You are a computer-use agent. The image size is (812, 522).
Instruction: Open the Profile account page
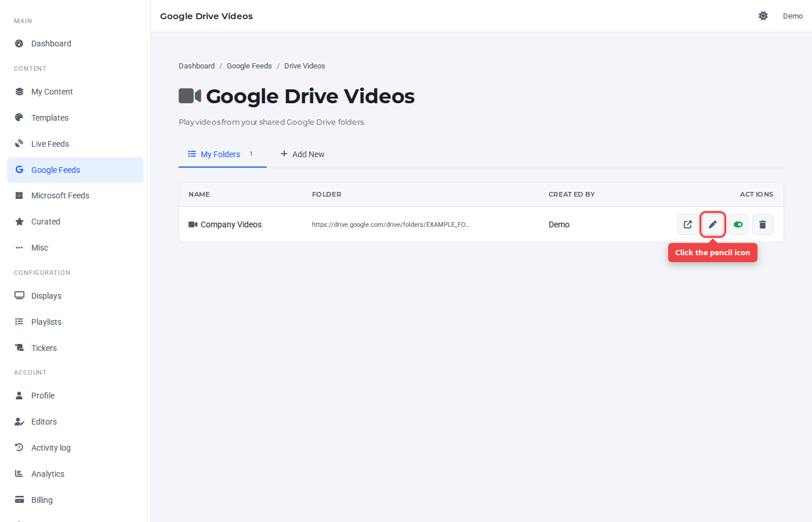click(75, 396)
